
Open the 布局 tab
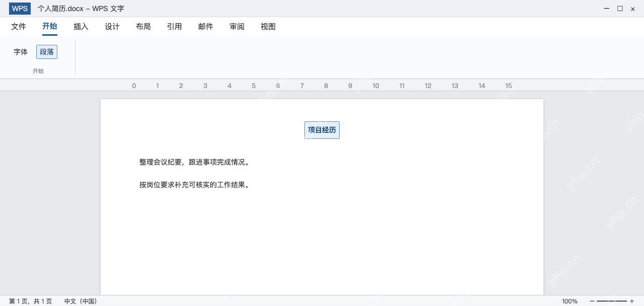(143, 27)
